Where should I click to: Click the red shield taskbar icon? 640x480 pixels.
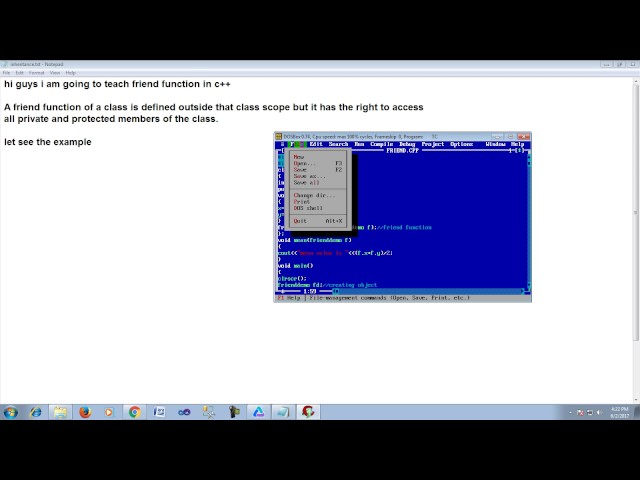[308, 412]
